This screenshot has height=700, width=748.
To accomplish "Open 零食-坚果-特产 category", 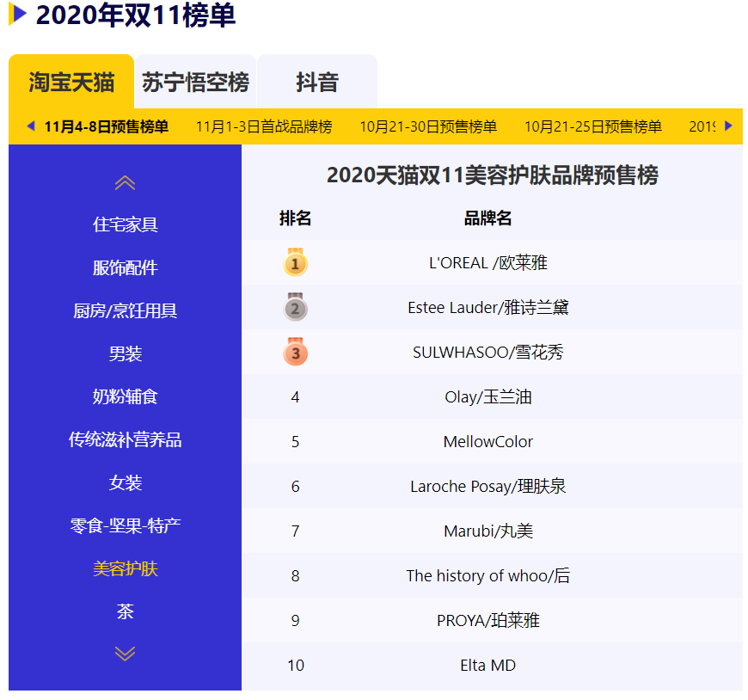I will (126, 526).
